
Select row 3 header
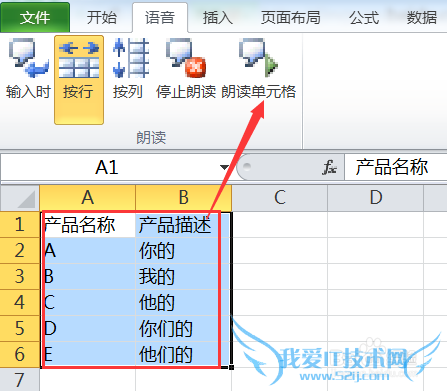point(20,276)
